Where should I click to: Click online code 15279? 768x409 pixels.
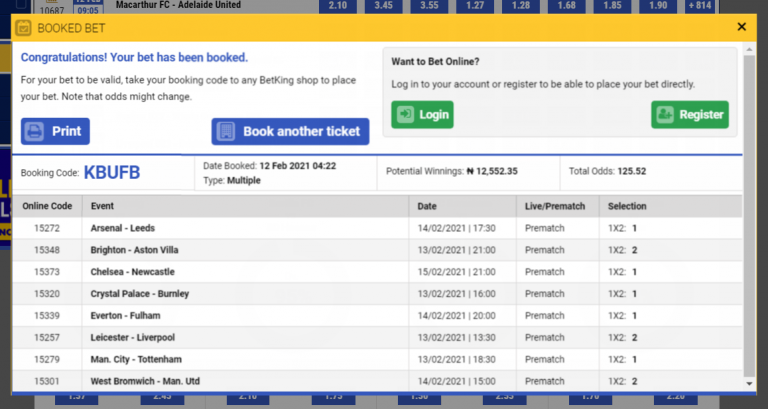coord(47,359)
